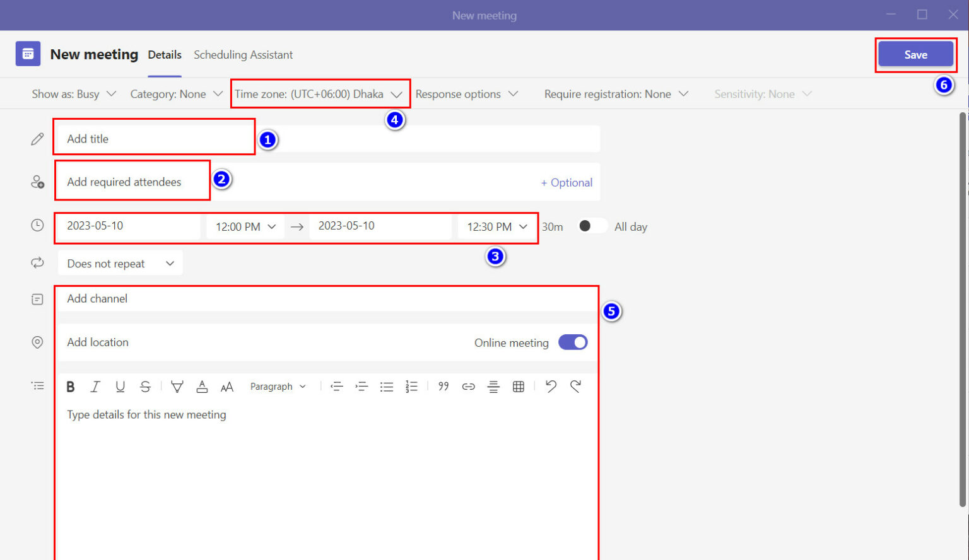Click the undo icon in the formatting toolbar

550,386
